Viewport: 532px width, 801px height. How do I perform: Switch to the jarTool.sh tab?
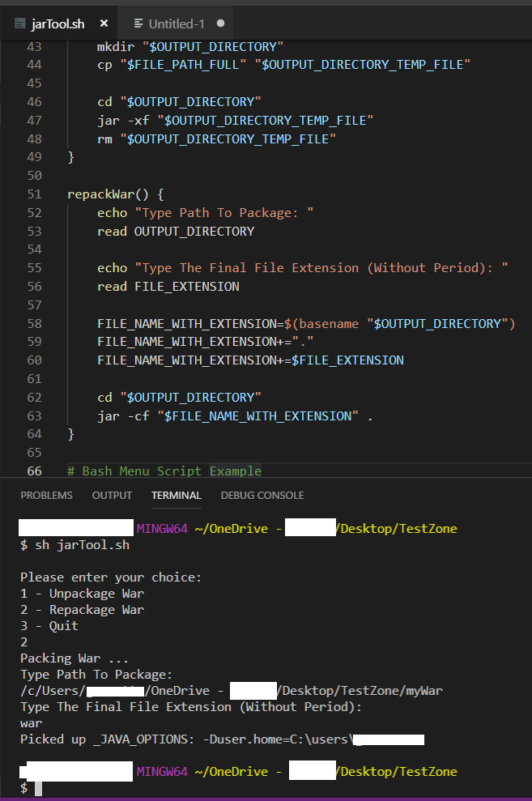57,23
